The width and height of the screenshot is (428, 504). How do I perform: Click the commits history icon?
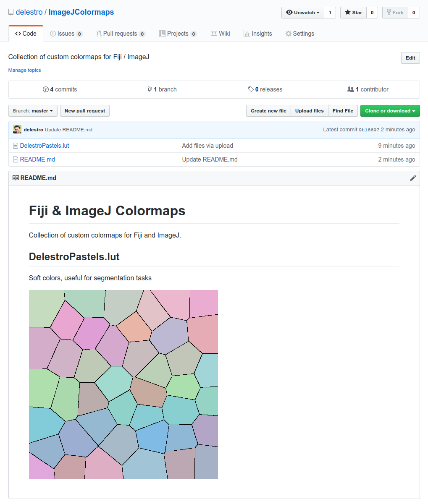pyautogui.click(x=46, y=89)
